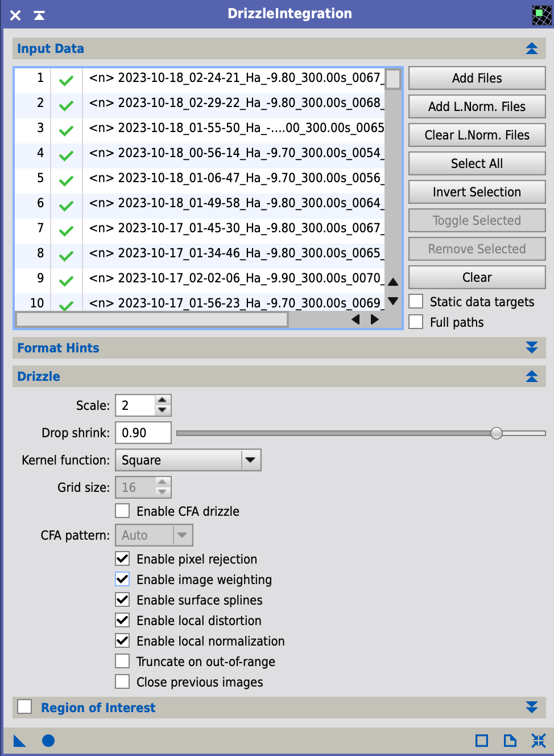The width and height of the screenshot is (554, 756).
Task: Toggle green check mark for file 2
Action: pyautogui.click(x=67, y=106)
